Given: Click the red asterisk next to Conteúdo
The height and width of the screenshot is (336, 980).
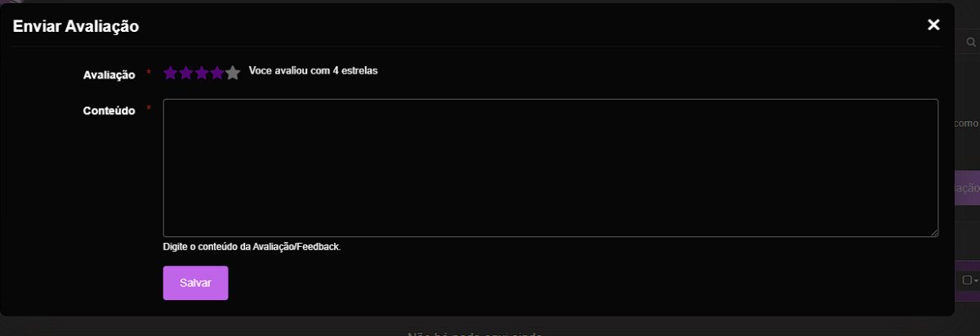Looking at the screenshot, I should point(149,109).
